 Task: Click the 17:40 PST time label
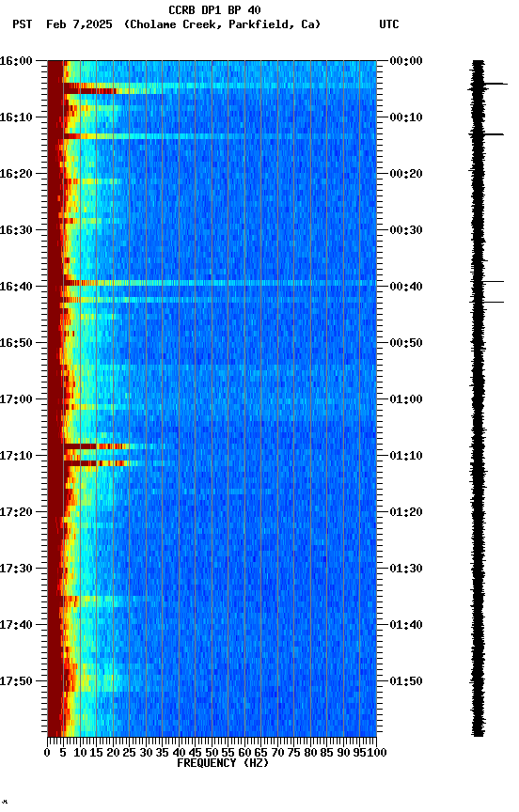(16, 625)
